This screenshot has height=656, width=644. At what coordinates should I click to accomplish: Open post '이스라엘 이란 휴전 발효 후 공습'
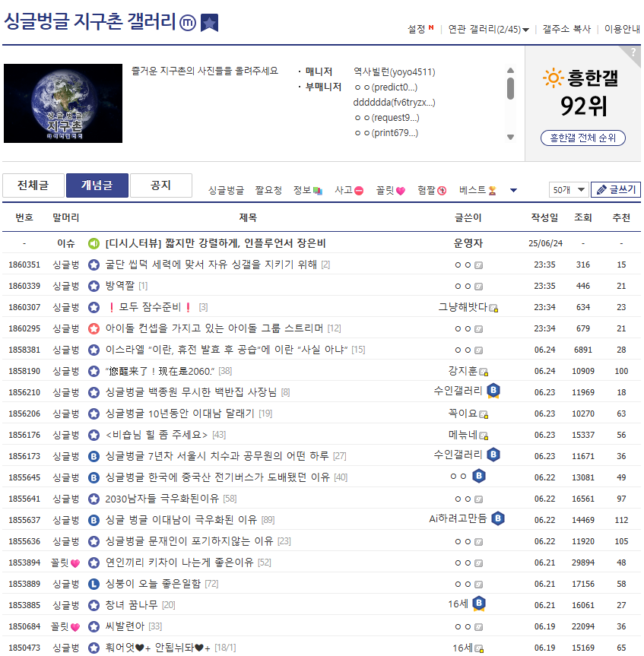227,350
